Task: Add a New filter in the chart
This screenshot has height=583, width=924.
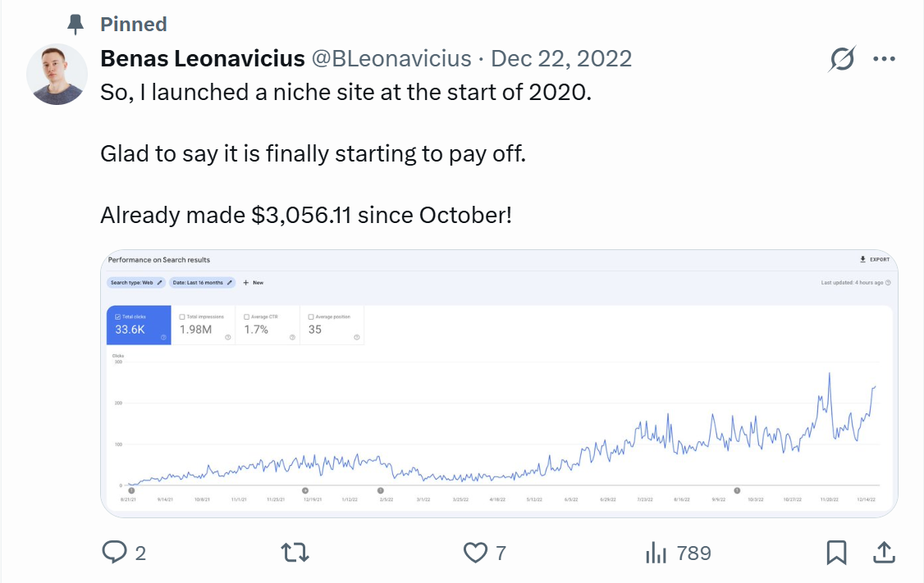Action: (254, 283)
